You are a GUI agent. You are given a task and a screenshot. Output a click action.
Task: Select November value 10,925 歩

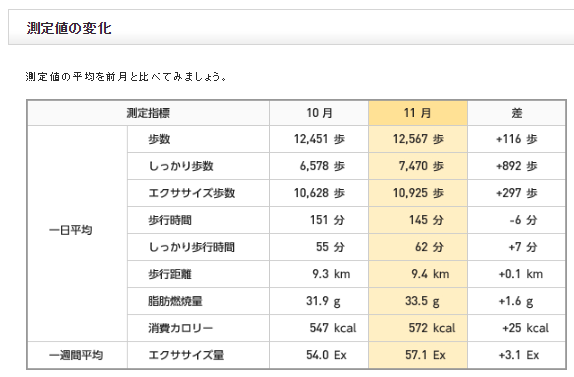pos(418,193)
